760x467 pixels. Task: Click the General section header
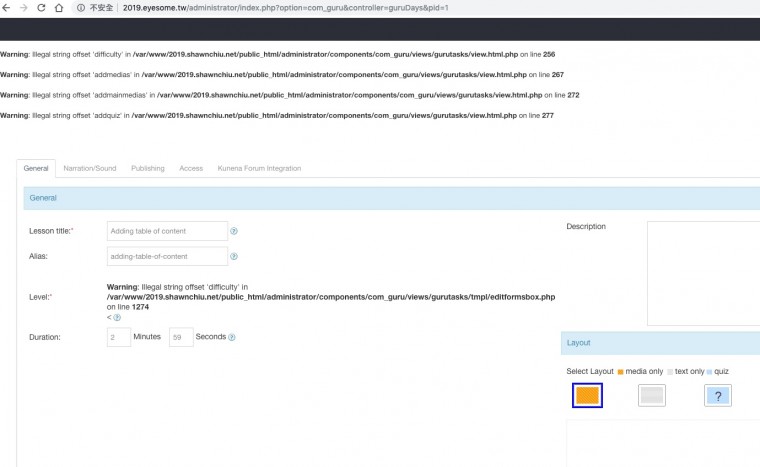coord(392,198)
